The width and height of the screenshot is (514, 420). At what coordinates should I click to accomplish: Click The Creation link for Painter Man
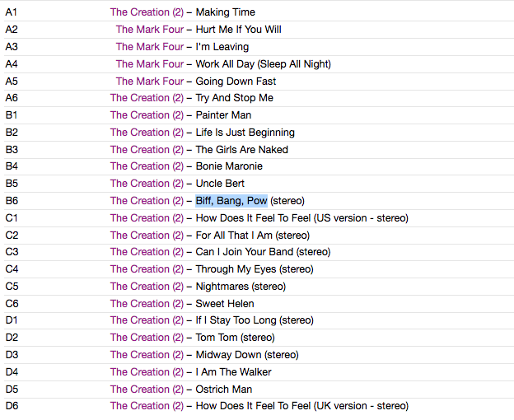tap(140, 115)
